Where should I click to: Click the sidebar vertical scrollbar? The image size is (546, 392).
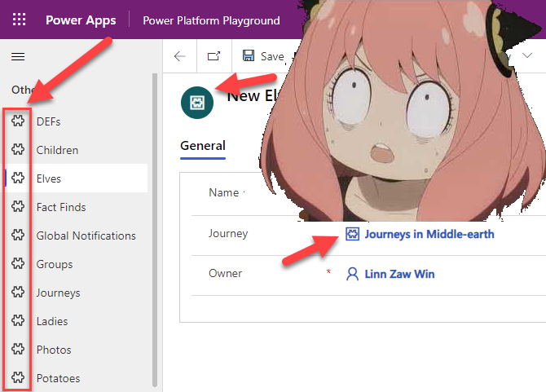click(x=155, y=230)
